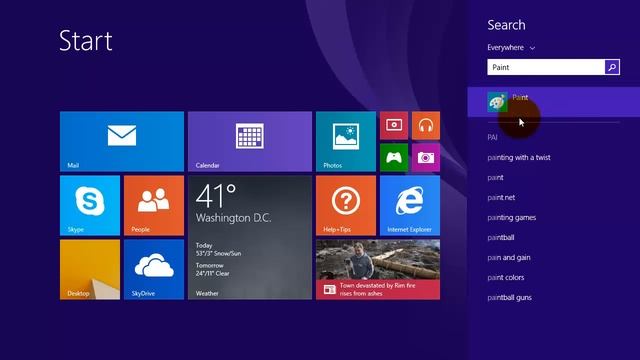Select the PAI suggestion
Screen dimensions: 640x360
pyautogui.click(x=492, y=138)
